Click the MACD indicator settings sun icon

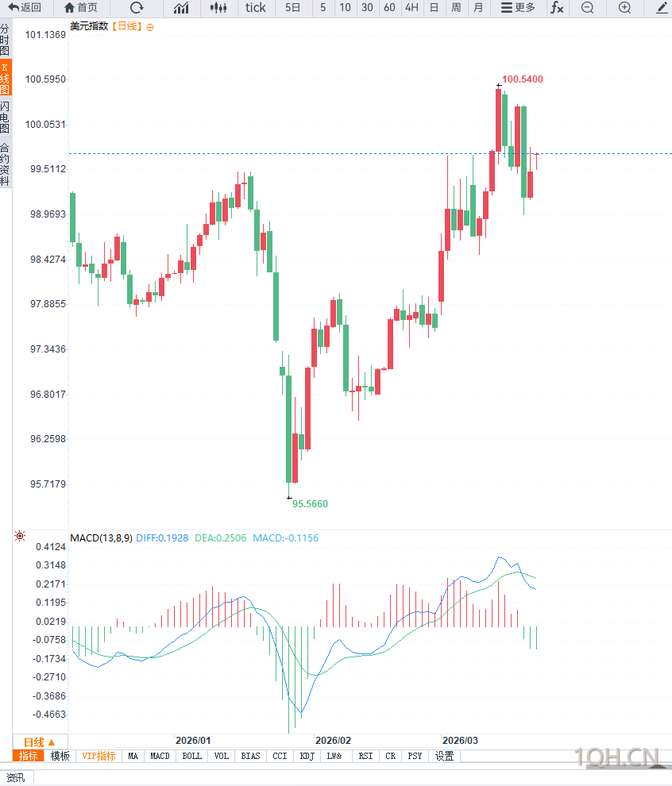pos(20,537)
